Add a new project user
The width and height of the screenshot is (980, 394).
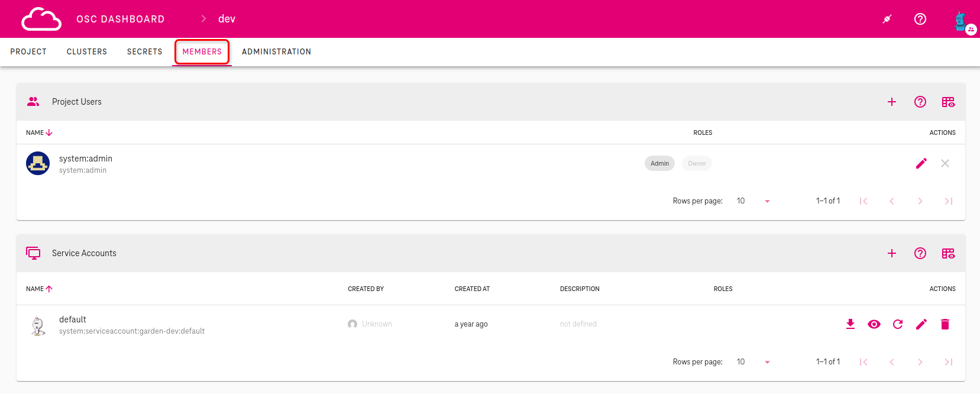click(892, 102)
